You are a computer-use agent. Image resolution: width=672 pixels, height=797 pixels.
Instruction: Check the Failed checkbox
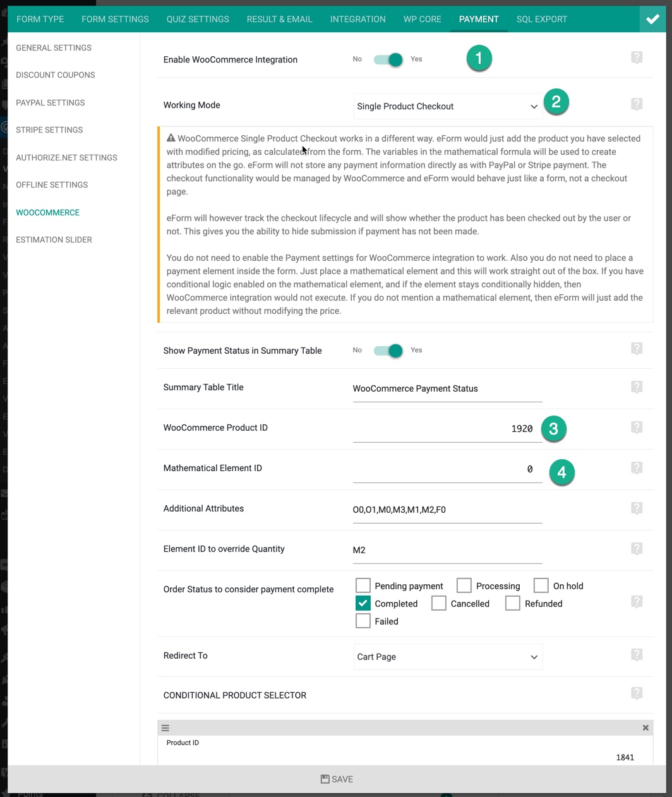point(363,621)
